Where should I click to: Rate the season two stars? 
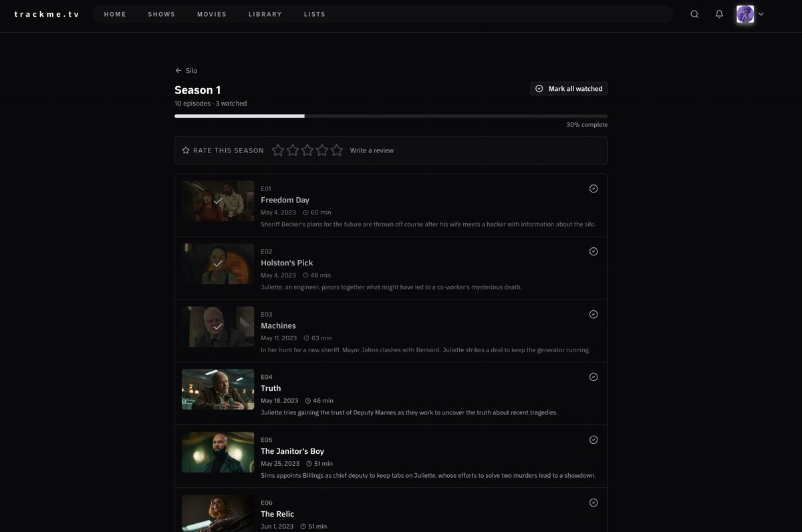[293, 150]
